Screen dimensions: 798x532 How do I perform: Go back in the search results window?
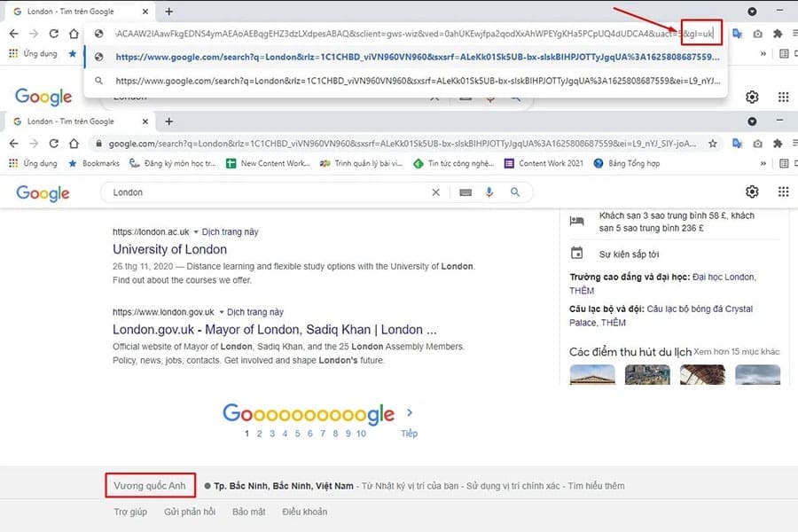tap(13, 144)
